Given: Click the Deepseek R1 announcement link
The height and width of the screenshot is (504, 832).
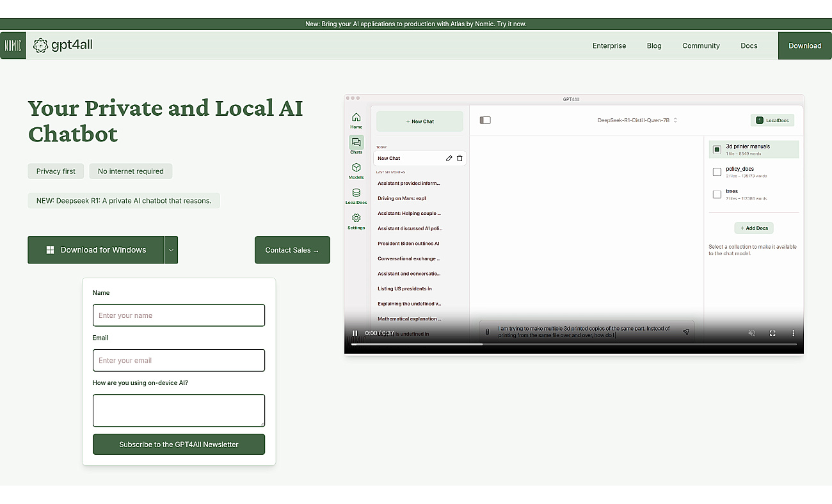Looking at the screenshot, I should click(x=124, y=201).
